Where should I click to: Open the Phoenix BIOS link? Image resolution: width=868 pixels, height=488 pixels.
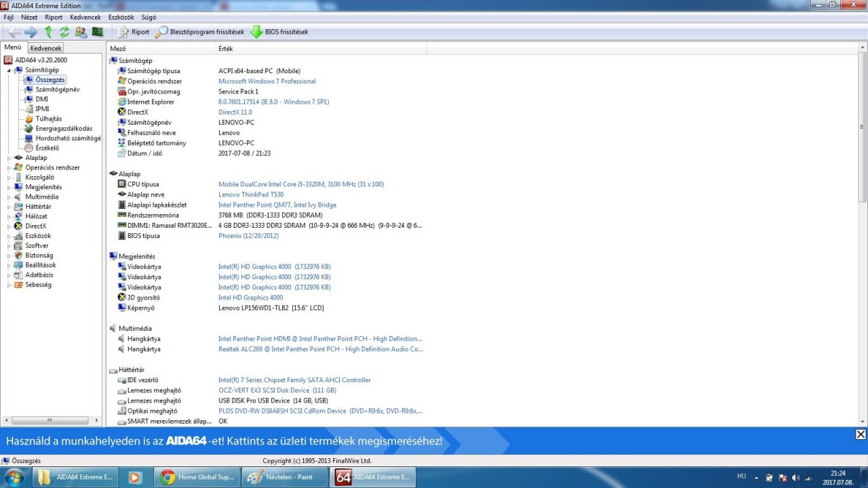pyautogui.click(x=248, y=236)
